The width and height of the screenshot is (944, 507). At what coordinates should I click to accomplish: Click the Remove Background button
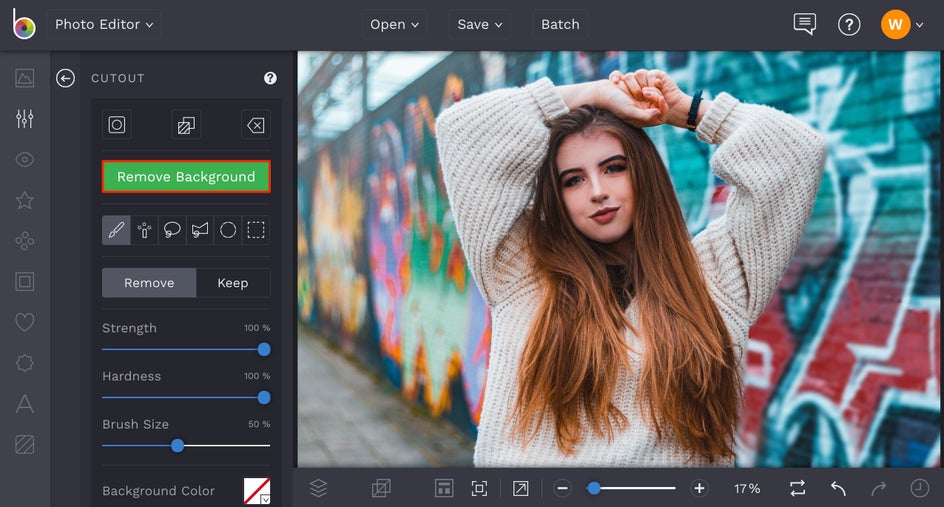(x=186, y=177)
